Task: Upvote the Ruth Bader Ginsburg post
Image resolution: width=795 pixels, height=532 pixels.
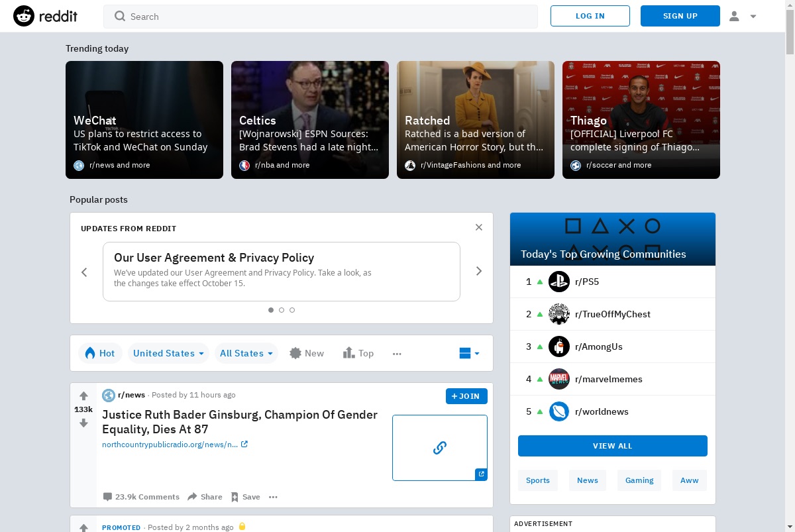Action: click(x=83, y=396)
